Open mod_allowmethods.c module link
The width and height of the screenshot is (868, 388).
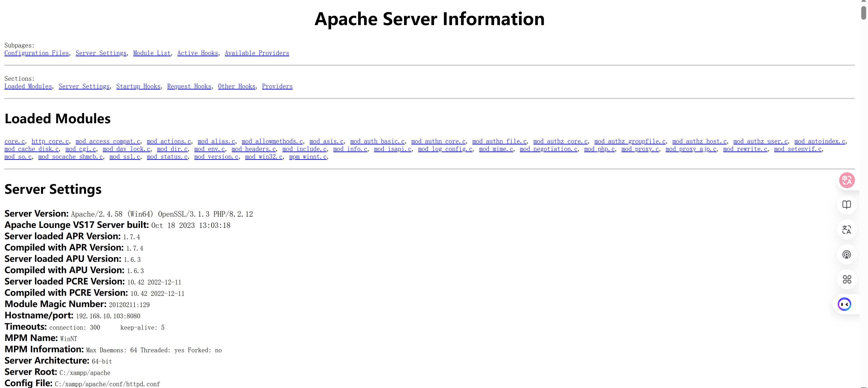click(272, 141)
